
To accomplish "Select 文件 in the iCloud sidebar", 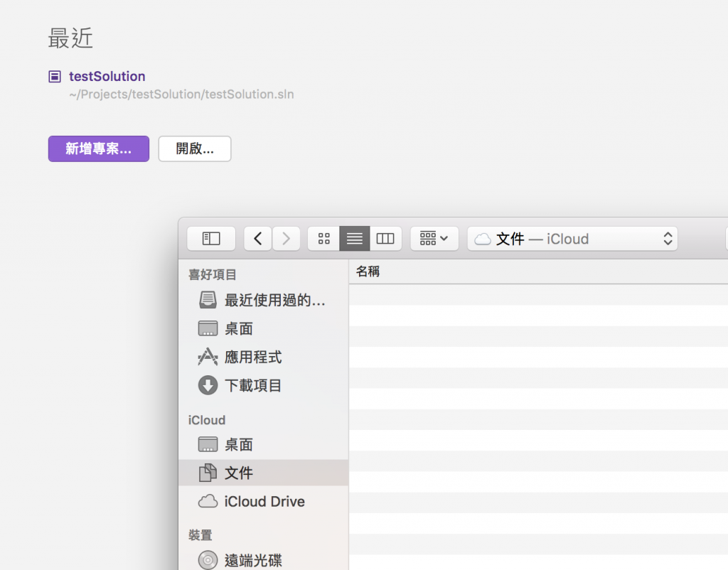I will pyautogui.click(x=263, y=473).
